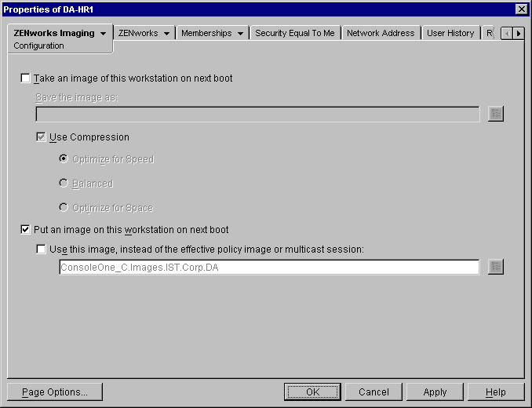The width and height of the screenshot is (532, 408).
Task: Open the Network Address tab
Action: pos(381,33)
